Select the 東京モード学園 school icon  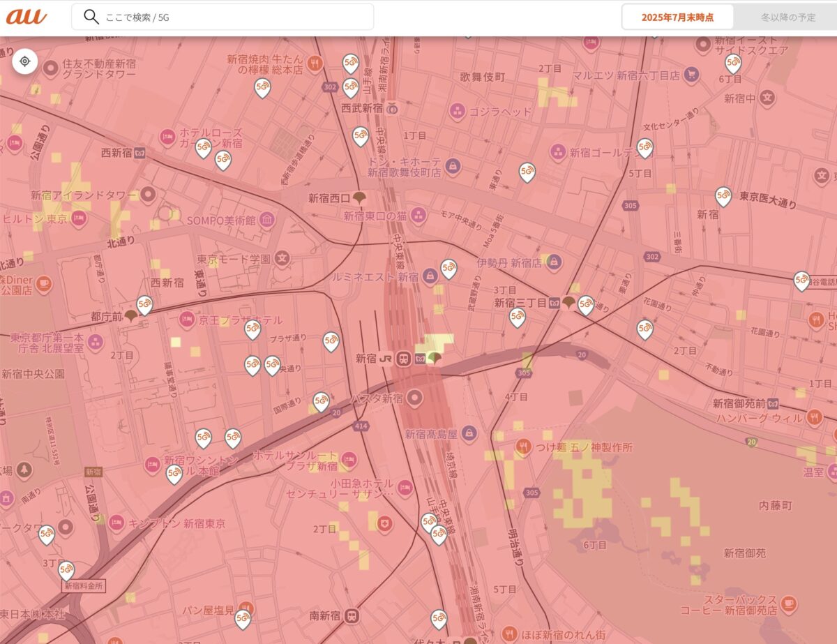click(x=282, y=260)
